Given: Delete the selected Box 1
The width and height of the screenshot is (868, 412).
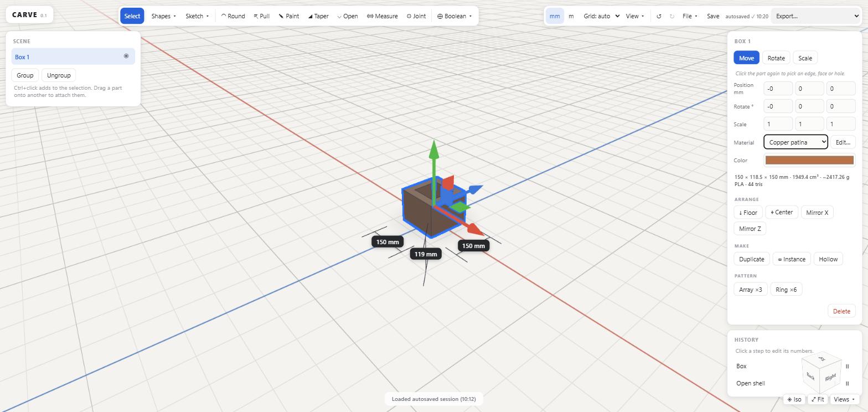Looking at the screenshot, I should point(841,311).
